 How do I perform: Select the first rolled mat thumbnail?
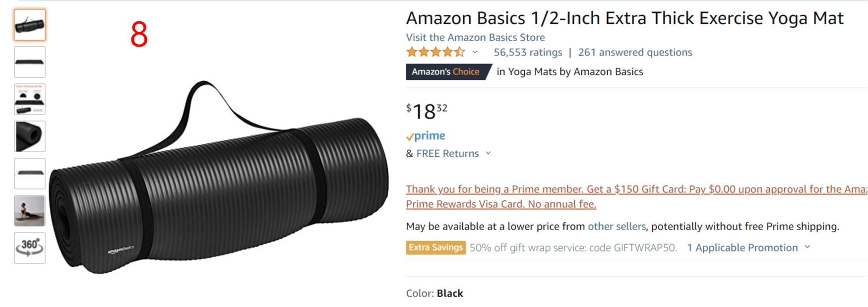pos(30,25)
